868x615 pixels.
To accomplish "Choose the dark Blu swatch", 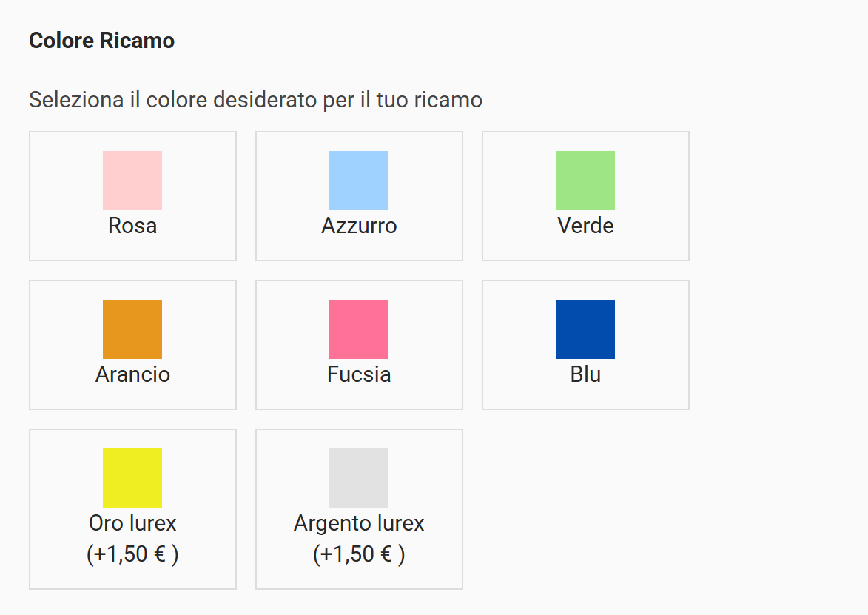I will 585,329.
